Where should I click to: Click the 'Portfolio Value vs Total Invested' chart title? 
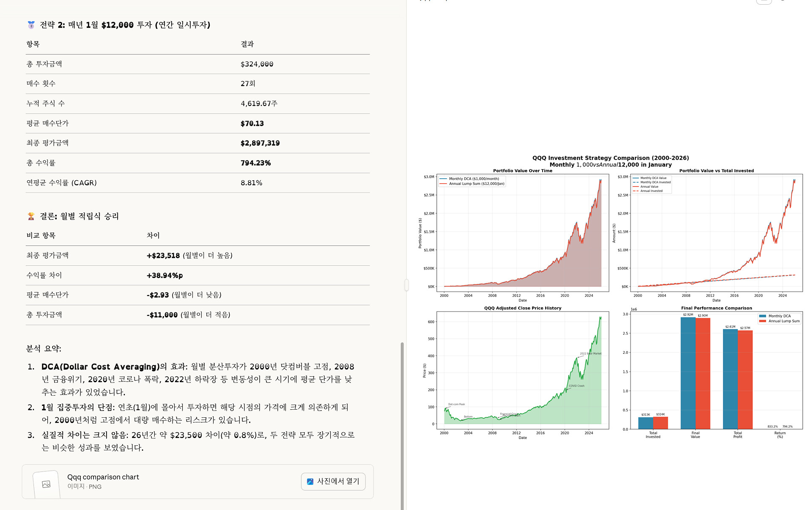pos(716,171)
